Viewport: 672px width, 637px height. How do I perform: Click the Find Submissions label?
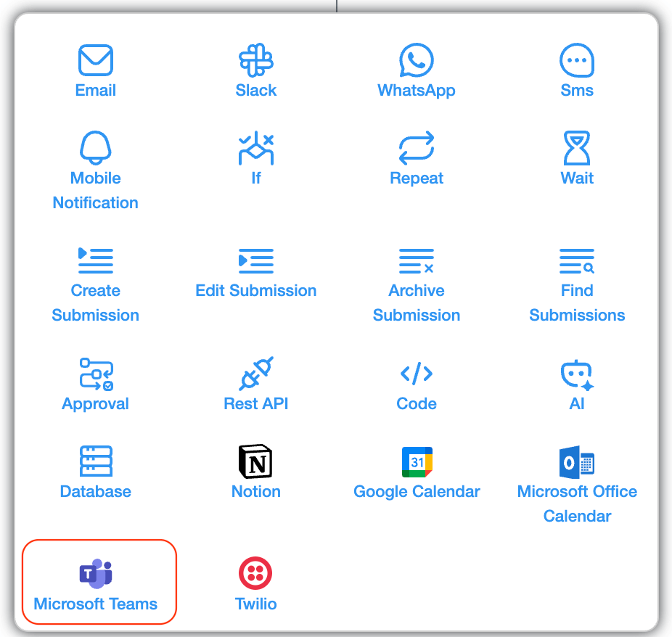577,303
